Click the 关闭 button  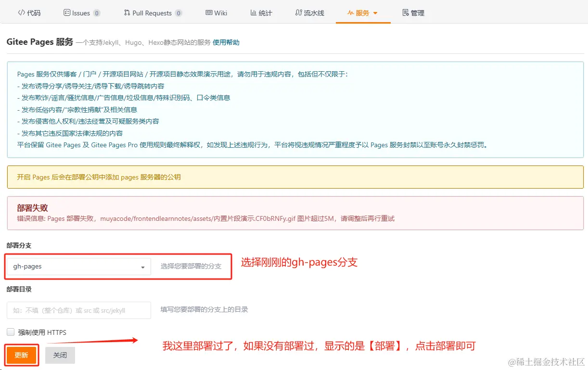[x=60, y=355]
